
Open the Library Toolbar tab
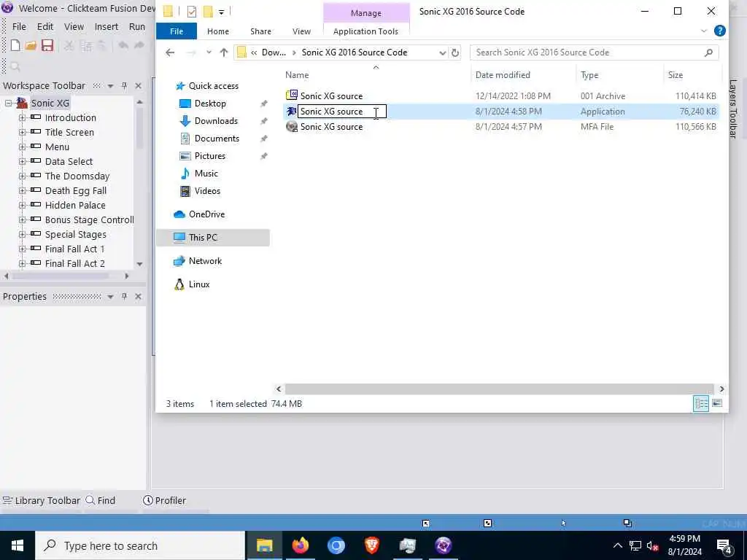pos(41,500)
